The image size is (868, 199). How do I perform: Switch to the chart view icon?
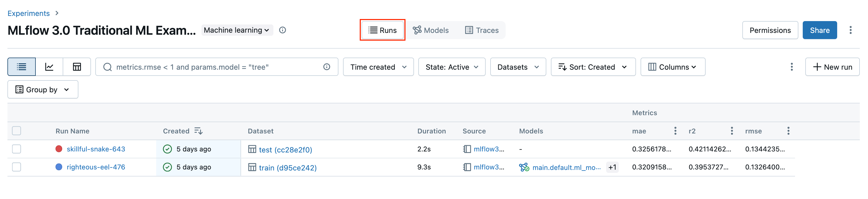(x=49, y=67)
